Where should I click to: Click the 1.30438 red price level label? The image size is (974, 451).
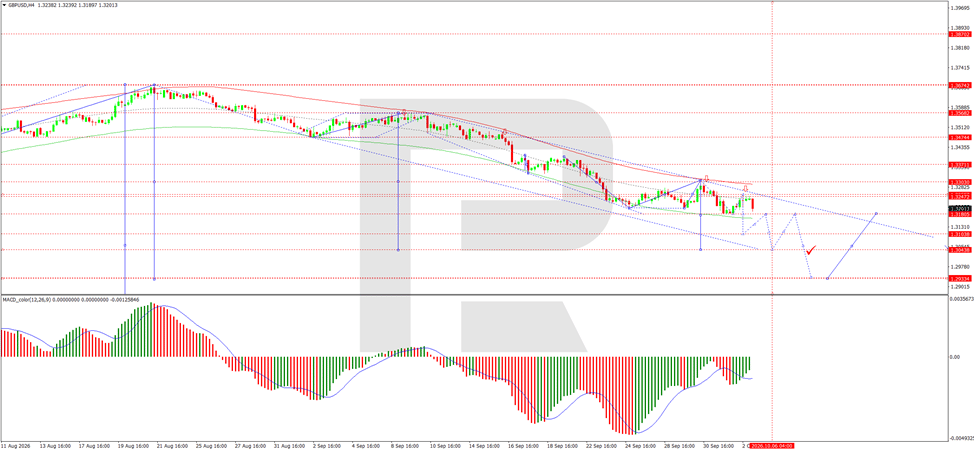tap(960, 249)
